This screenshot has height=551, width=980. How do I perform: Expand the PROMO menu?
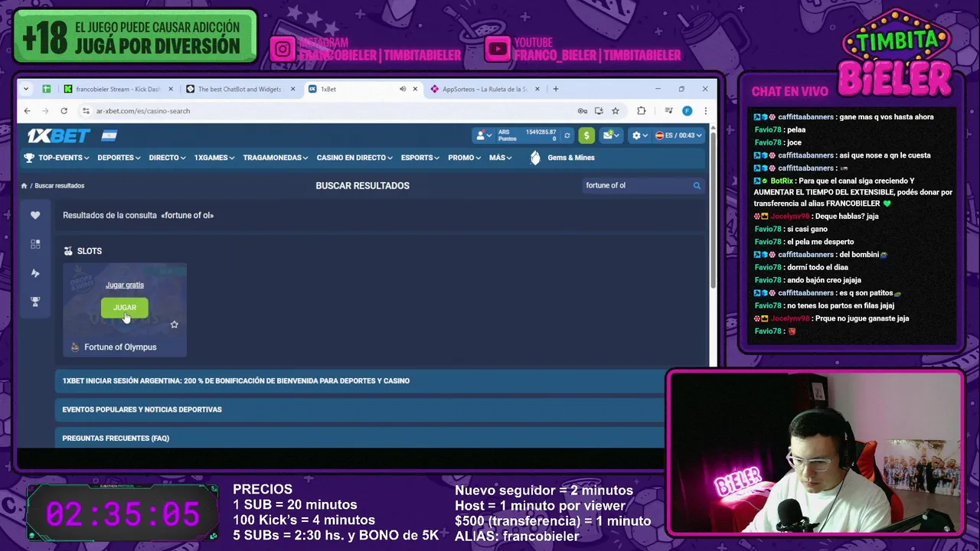(465, 158)
